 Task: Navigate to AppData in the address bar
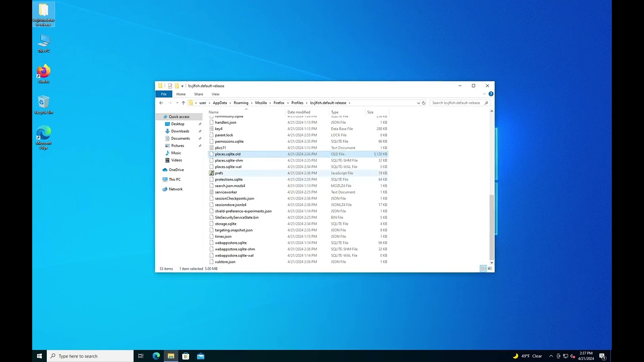220,103
